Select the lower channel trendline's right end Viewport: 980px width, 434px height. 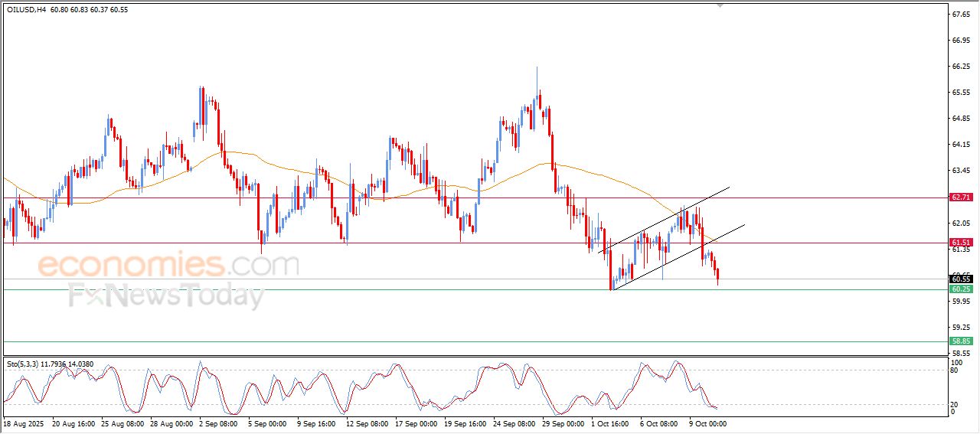[743, 225]
